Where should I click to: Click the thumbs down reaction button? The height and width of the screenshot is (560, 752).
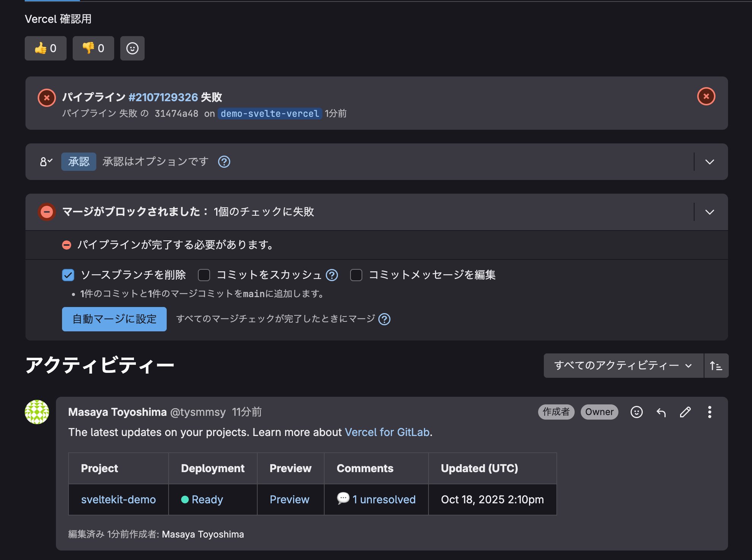(93, 48)
